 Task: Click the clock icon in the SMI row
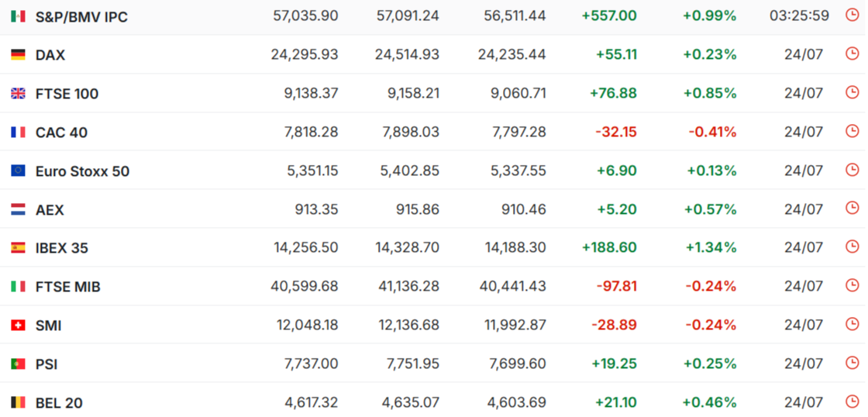(x=852, y=325)
